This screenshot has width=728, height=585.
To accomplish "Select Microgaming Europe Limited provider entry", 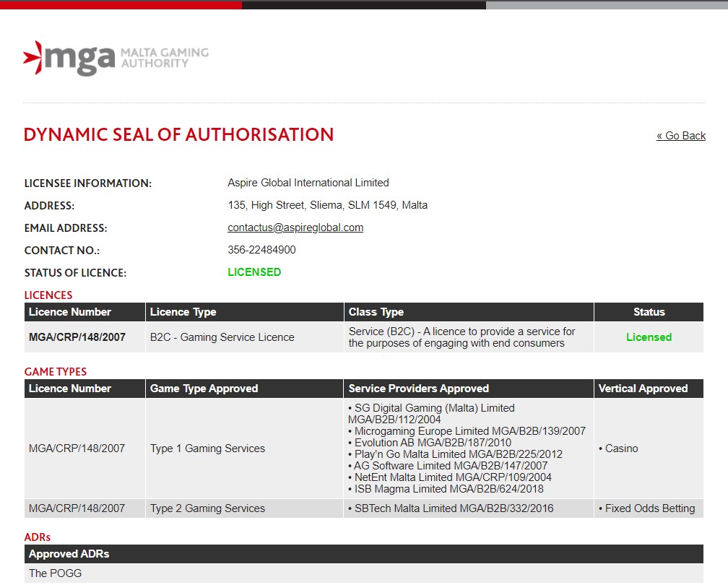I will [467, 431].
